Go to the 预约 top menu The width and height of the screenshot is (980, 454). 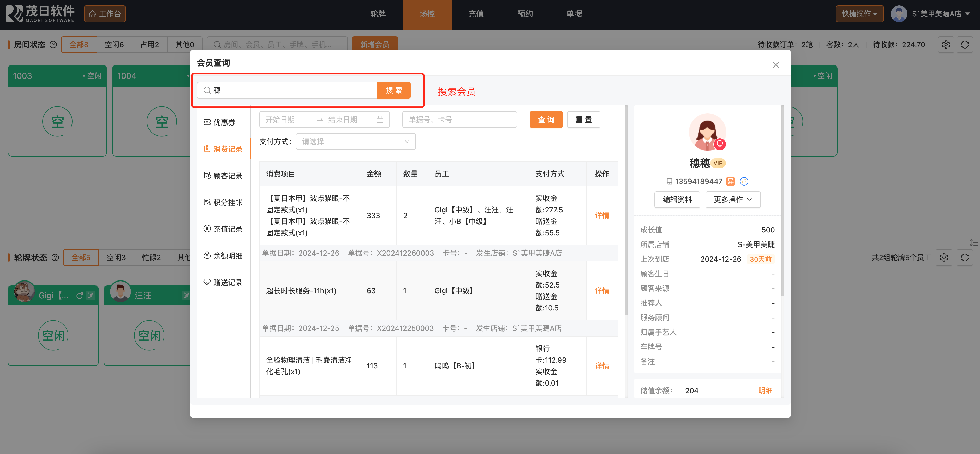[525, 14]
